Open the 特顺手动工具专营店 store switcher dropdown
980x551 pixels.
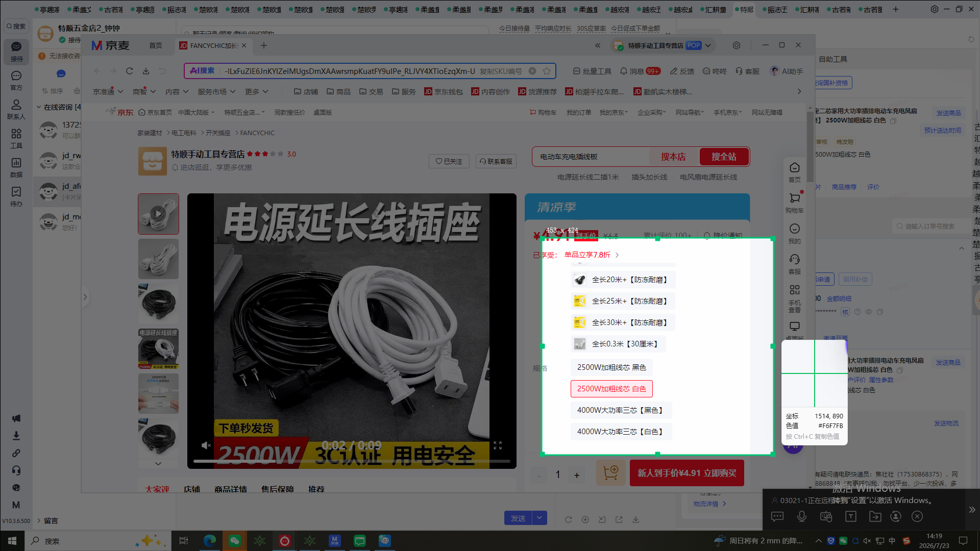coord(663,45)
